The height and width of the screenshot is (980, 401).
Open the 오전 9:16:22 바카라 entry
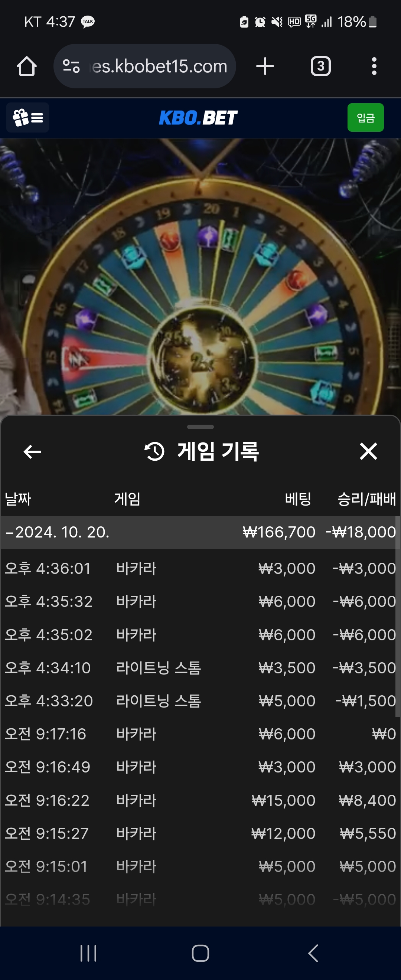click(200, 800)
